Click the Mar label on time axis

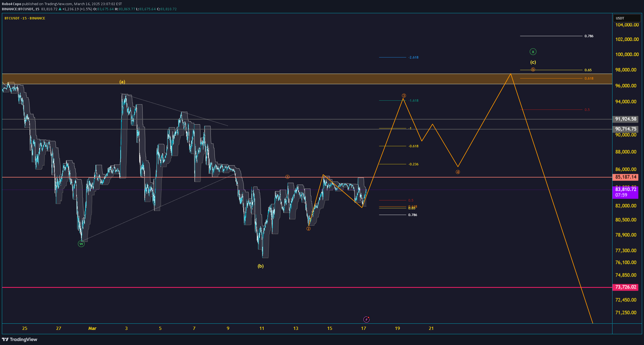92,328
